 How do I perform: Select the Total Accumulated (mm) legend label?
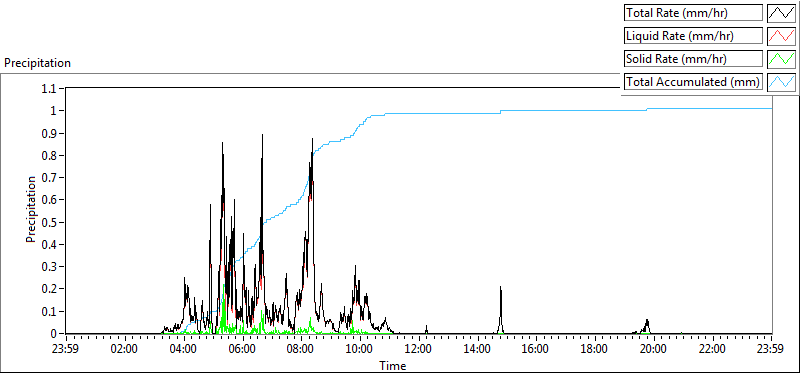[x=693, y=82]
